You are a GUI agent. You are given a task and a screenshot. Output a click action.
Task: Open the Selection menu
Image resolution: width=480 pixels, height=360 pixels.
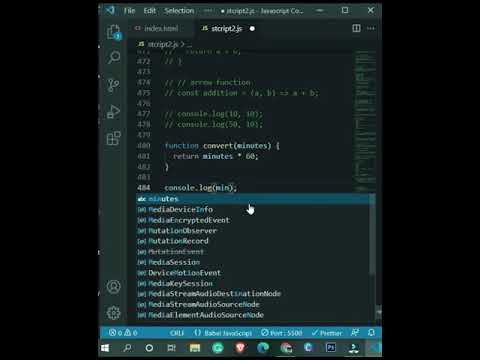pyautogui.click(x=179, y=11)
